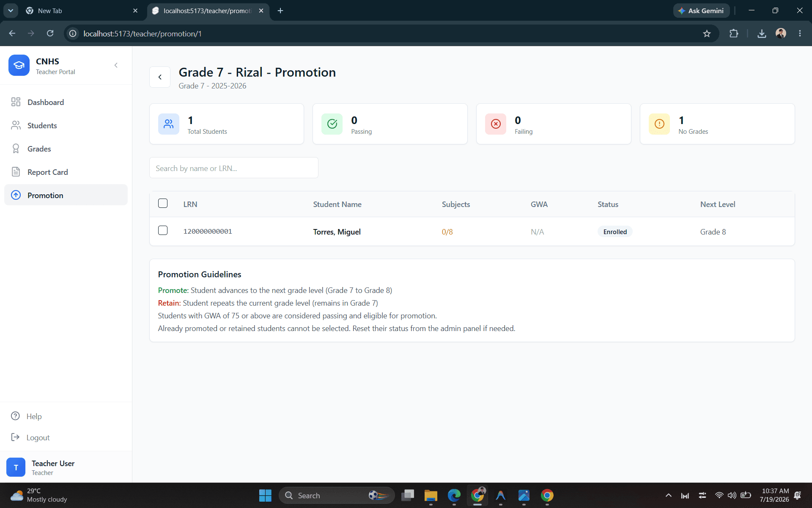The width and height of the screenshot is (812, 508).
Task: Click the Subjects value 0/8
Action: 447,232
